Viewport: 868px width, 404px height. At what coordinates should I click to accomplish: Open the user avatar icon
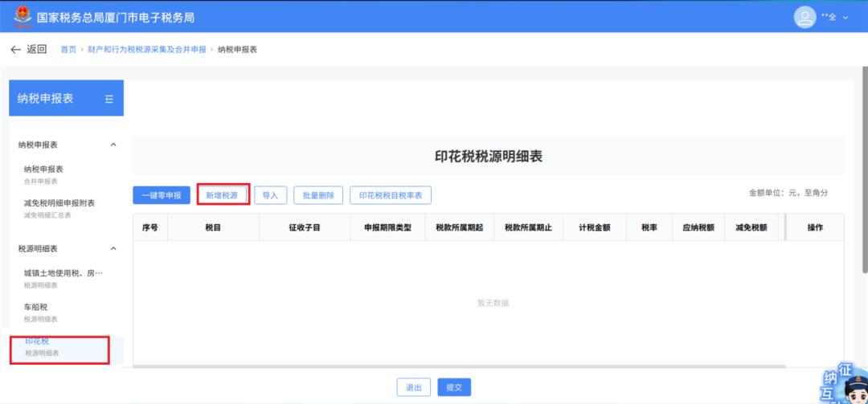coord(805,17)
